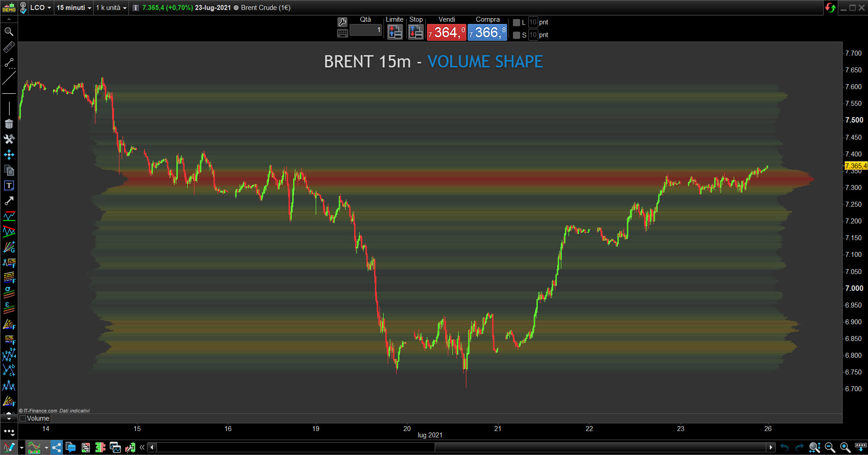
Task: Select the magnifier zoom tool
Action: click(x=9, y=32)
